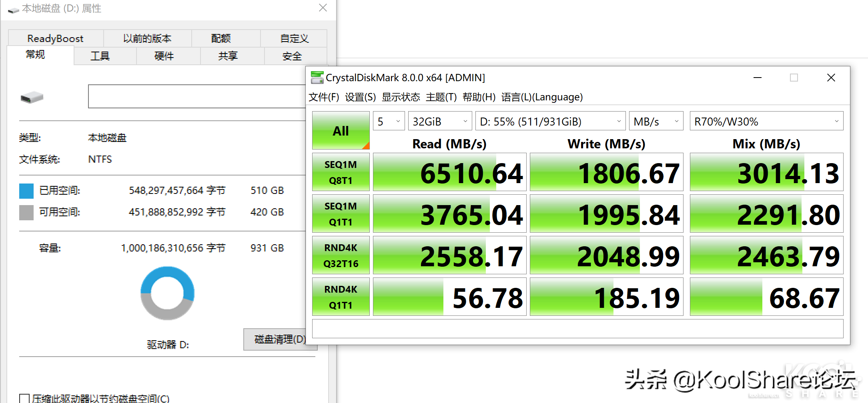Click the 1806.67 SEQ1M Q8T1 write result
This screenshot has height=403, width=868.
click(x=606, y=172)
